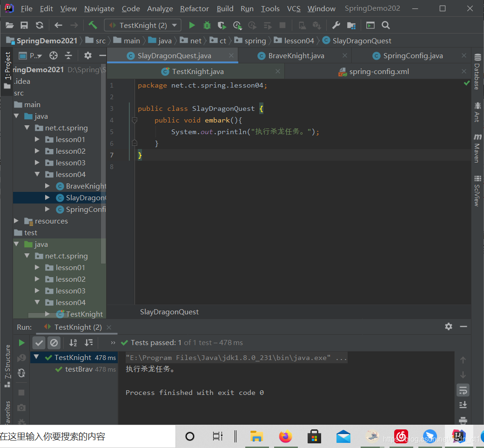This screenshot has width=484, height=448.
Task: Click the Cortana circle taskbar button
Action: pyautogui.click(x=189, y=436)
